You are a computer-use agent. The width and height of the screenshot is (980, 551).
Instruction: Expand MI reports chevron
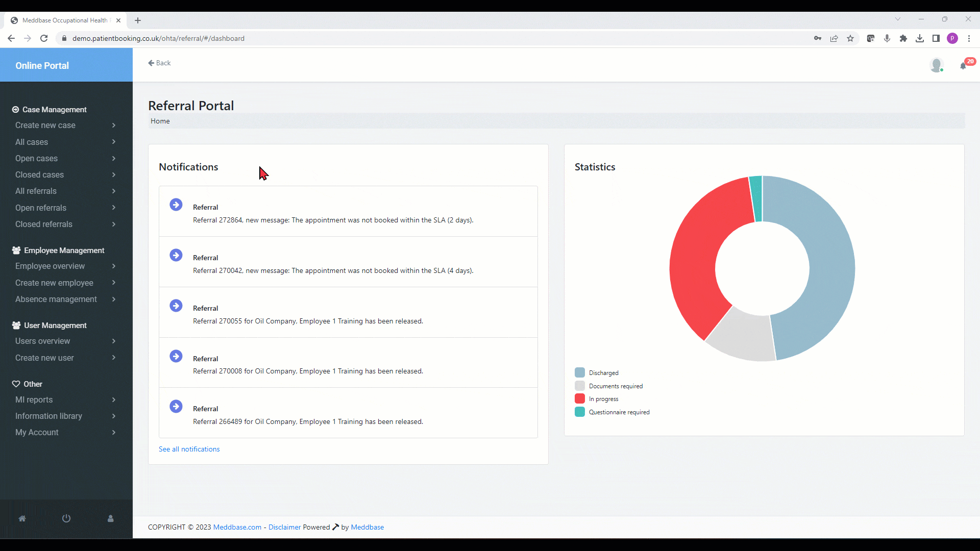(113, 400)
